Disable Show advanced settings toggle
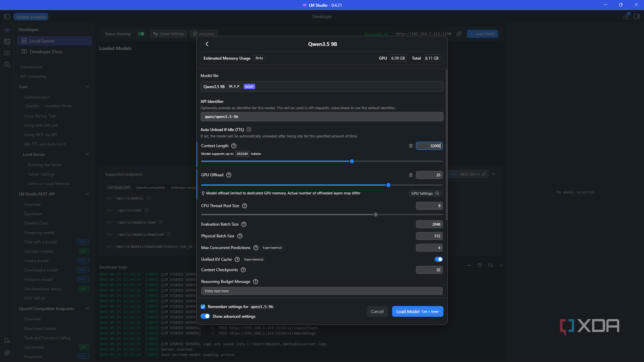The height and width of the screenshot is (362, 644). pos(205,316)
